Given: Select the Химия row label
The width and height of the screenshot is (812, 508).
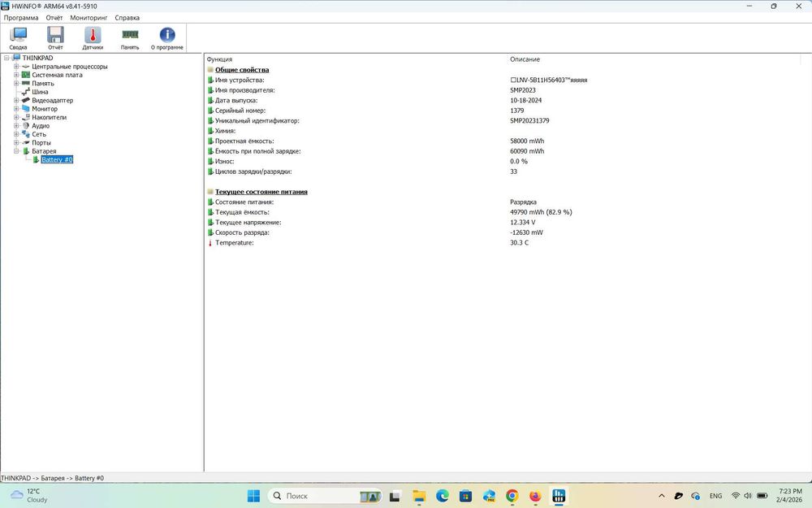Looking at the screenshot, I should coord(225,131).
